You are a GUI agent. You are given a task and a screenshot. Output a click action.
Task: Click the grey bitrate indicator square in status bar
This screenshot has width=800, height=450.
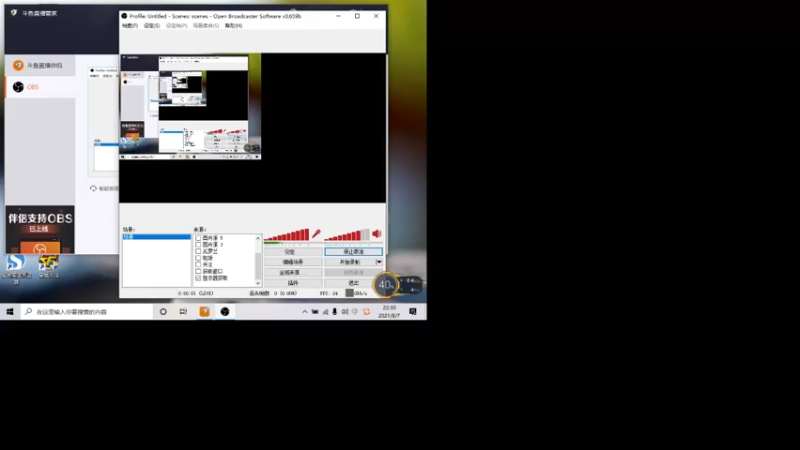[349, 293]
